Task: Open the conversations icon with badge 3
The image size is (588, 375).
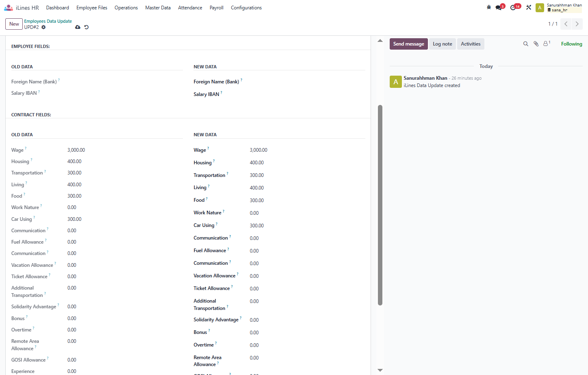Action: 499,7
